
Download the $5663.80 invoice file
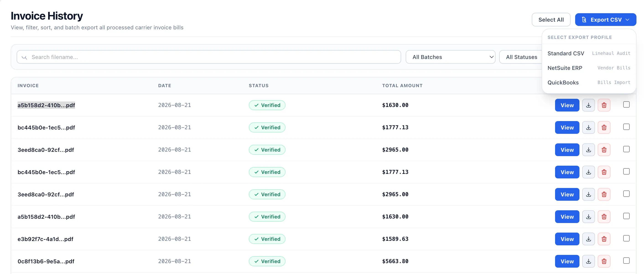point(589,261)
